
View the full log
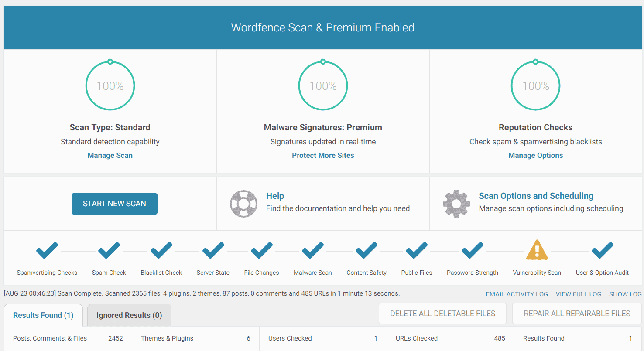(x=579, y=294)
